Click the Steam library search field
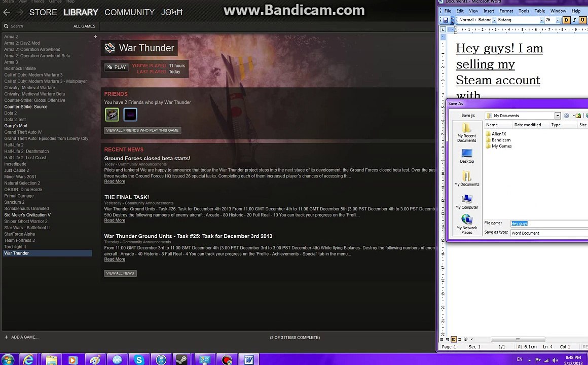 pos(35,26)
